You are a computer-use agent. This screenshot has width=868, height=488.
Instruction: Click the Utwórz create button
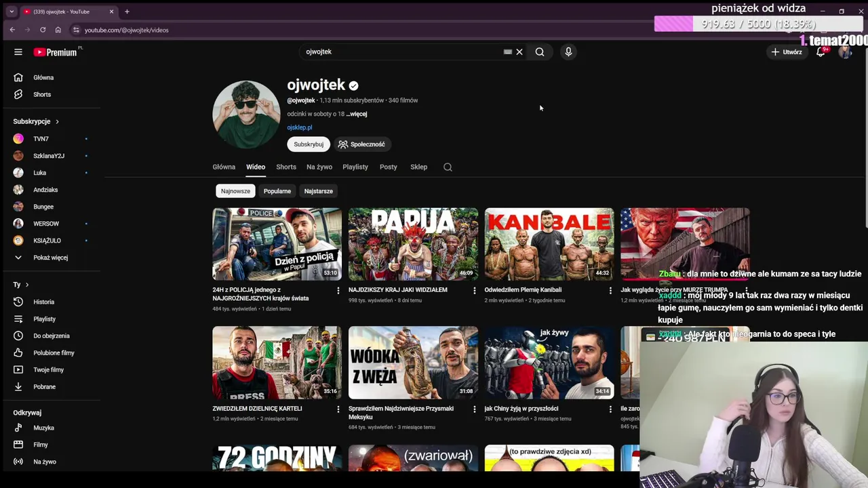tap(787, 52)
